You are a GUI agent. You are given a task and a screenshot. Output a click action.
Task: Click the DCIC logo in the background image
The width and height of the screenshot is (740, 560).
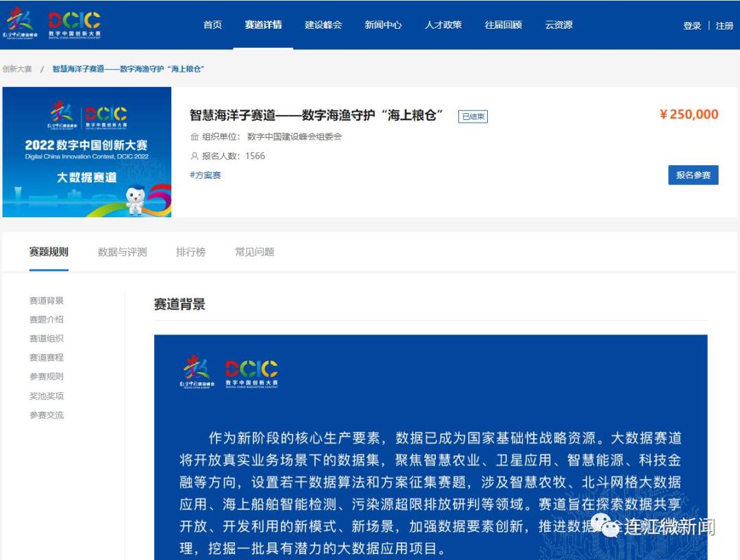coord(251,374)
